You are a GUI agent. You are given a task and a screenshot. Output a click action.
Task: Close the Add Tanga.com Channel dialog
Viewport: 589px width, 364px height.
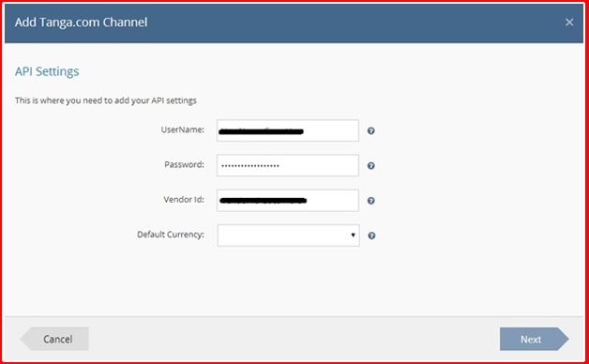tap(569, 23)
